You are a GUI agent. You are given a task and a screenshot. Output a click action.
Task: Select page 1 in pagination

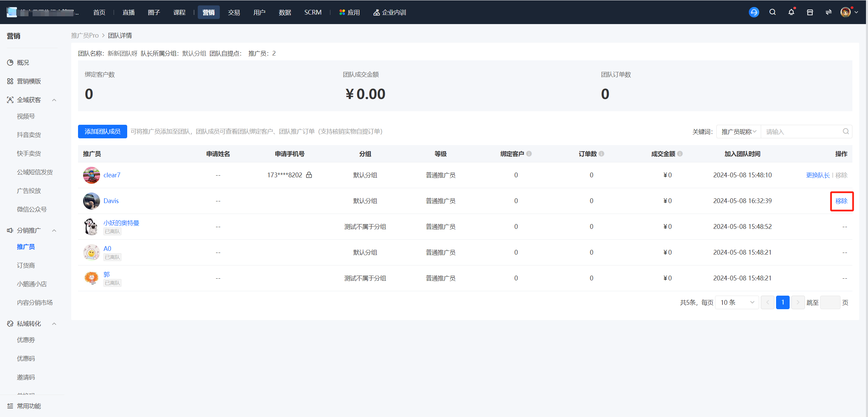(x=783, y=302)
